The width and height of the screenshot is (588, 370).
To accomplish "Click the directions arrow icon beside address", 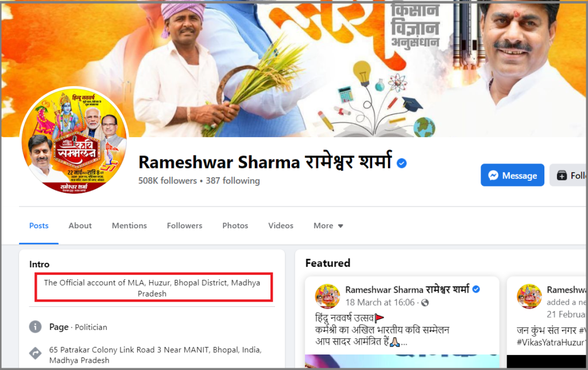I will pyautogui.click(x=35, y=353).
